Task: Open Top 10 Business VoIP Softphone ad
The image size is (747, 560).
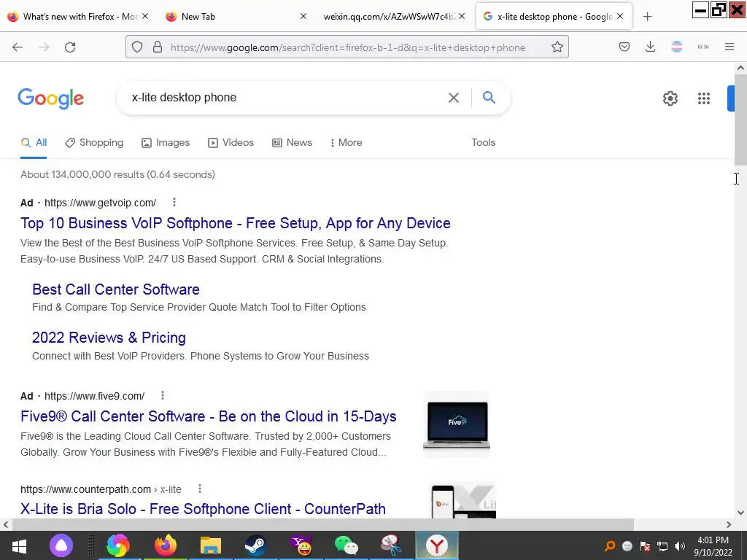Action: pyautogui.click(x=236, y=223)
